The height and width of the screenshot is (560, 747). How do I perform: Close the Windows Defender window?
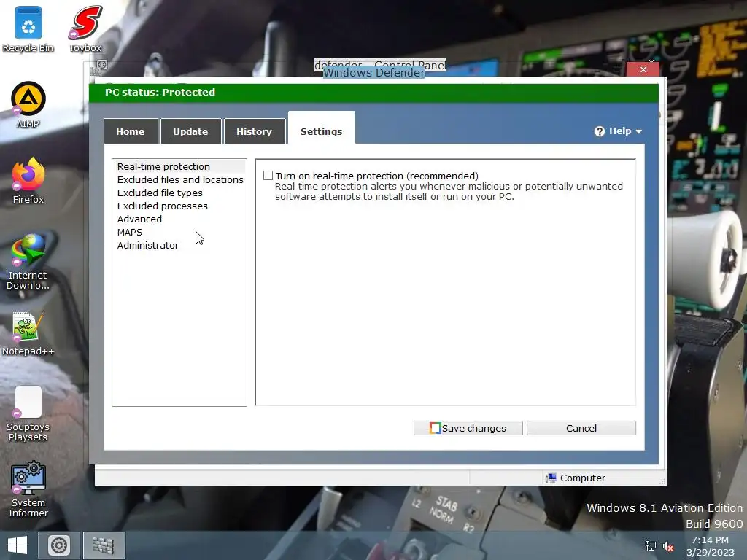pos(643,69)
